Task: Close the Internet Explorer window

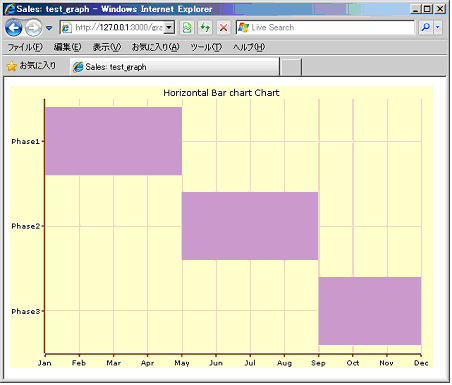Action: (440, 9)
